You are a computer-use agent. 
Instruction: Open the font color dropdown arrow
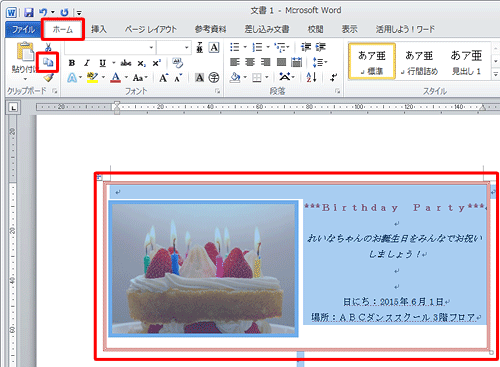tap(126, 78)
